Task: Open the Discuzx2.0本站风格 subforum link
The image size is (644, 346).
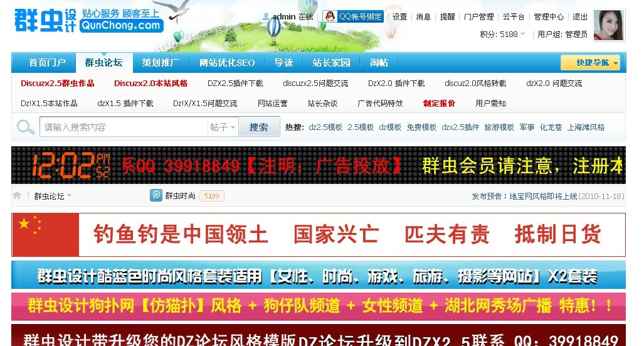Action: (x=150, y=83)
